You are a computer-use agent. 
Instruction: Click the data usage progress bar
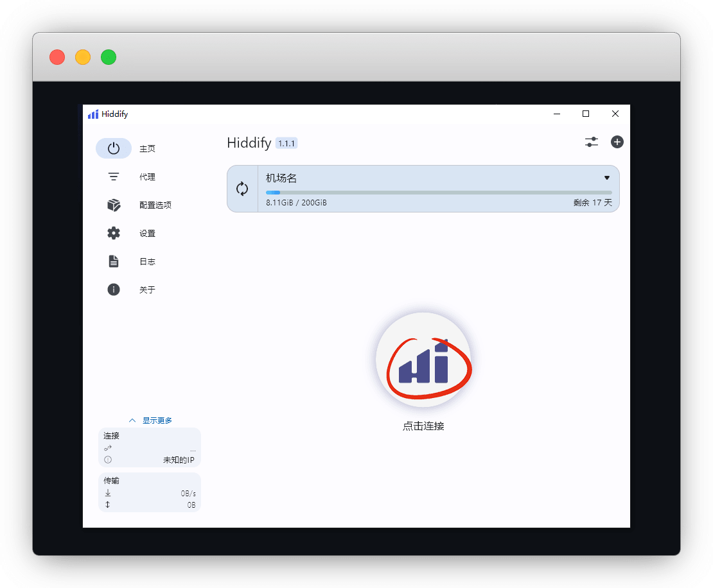click(439, 193)
